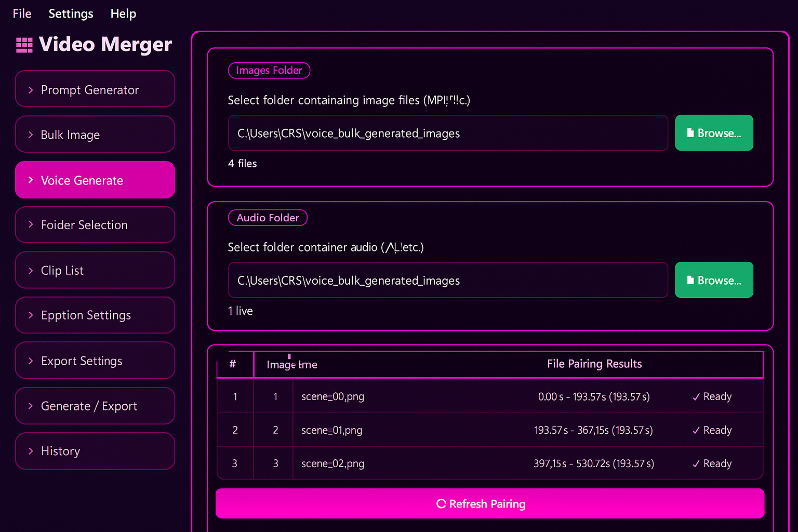
Task: Expand Prompt Generator via its chevron
Action: point(31,90)
